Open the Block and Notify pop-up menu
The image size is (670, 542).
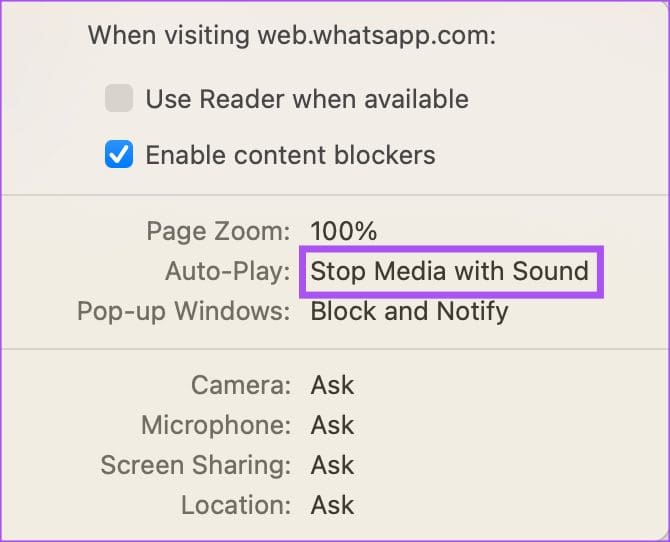coord(409,311)
